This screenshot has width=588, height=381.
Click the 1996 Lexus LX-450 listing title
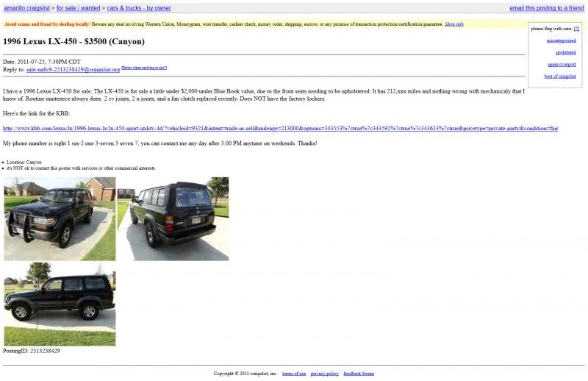[x=73, y=42]
